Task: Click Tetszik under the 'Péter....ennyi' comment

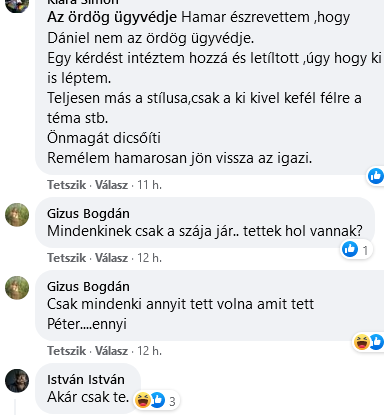Action: (x=66, y=351)
